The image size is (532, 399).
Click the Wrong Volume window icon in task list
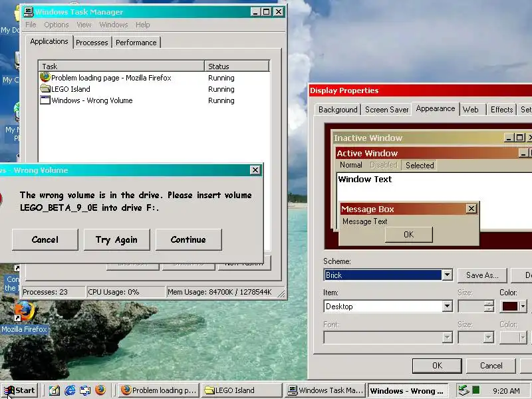pos(45,100)
